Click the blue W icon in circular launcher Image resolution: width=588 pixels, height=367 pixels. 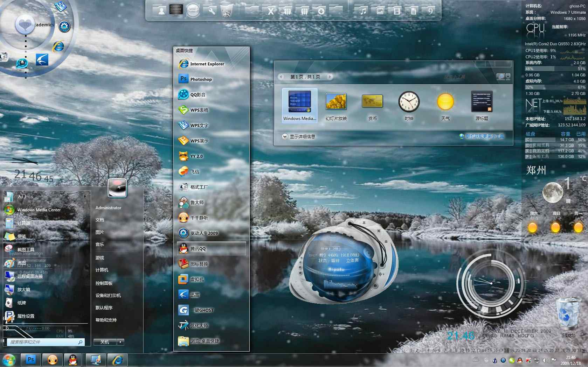point(61,6)
